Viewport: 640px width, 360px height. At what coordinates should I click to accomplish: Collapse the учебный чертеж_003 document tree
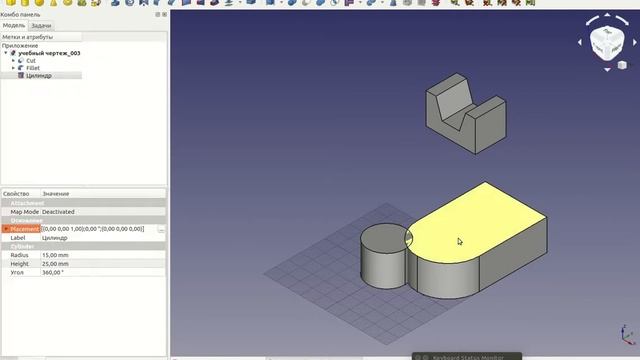click(6, 53)
